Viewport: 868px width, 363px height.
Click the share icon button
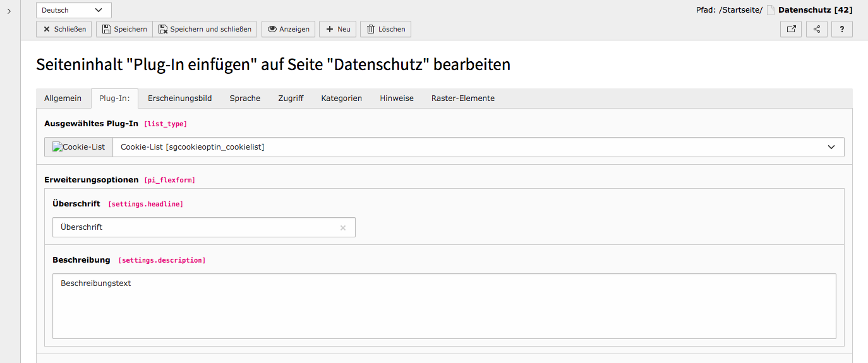tap(817, 29)
